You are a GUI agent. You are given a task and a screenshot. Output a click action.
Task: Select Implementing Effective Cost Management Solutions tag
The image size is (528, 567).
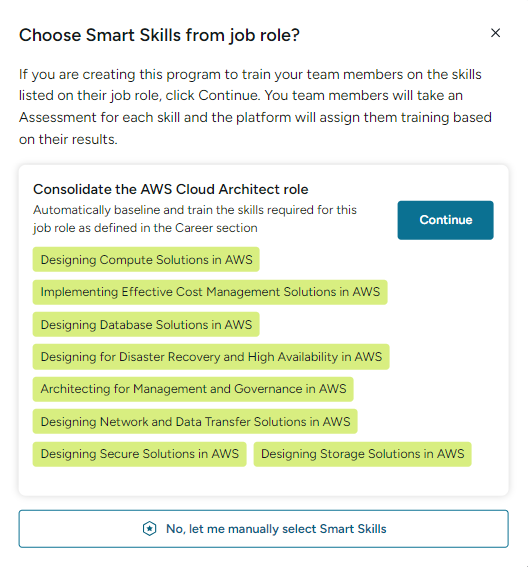tap(210, 292)
